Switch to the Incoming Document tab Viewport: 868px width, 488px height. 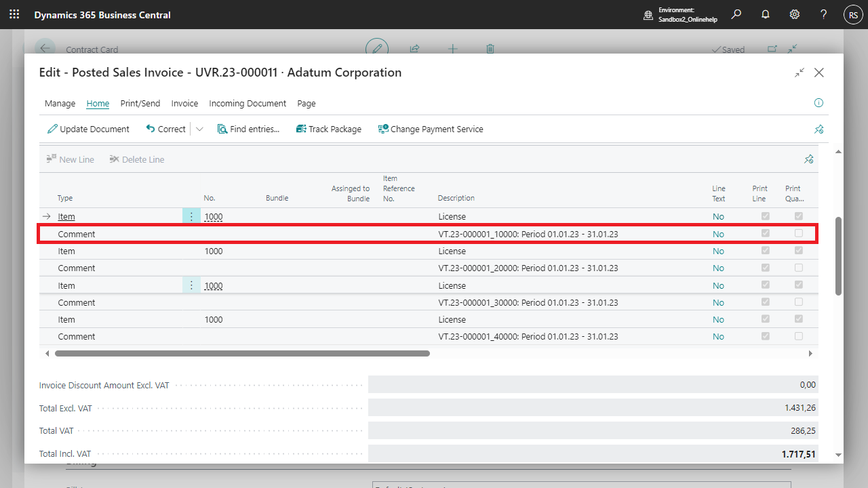(248, 104)
